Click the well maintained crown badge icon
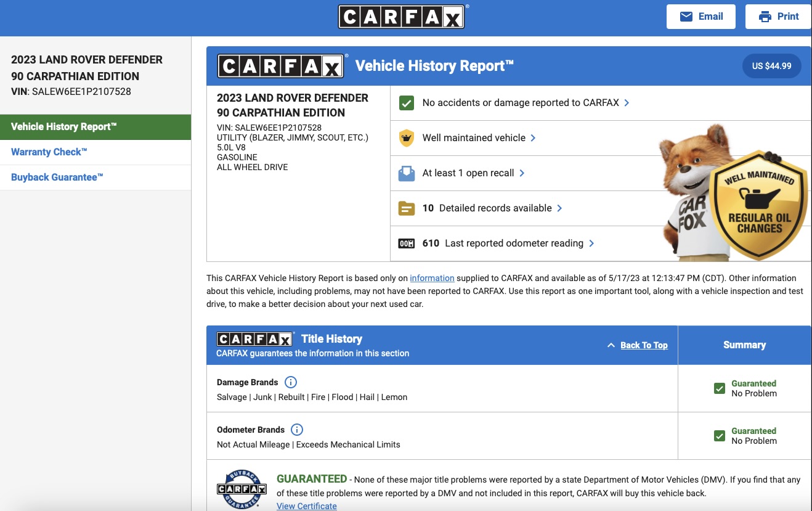This screenshot has width=812, height=511. point(406,138)
